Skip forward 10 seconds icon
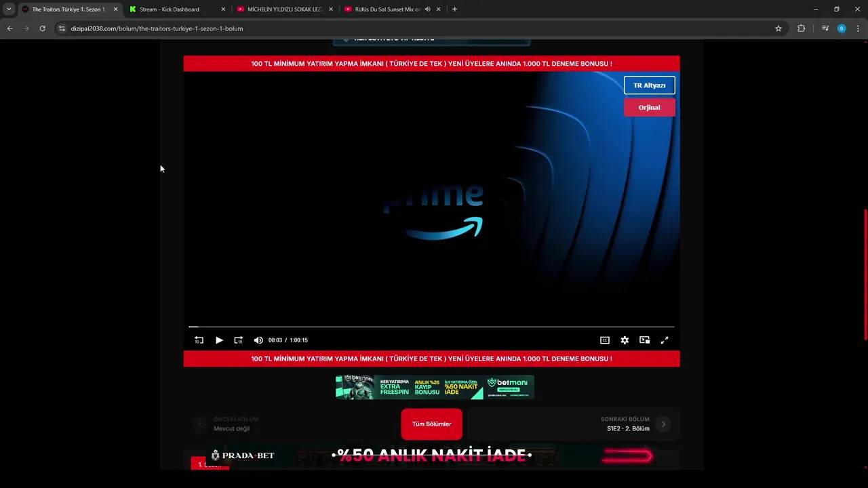The height and width of the screenshot is (488, 868). tap(238, 340)
